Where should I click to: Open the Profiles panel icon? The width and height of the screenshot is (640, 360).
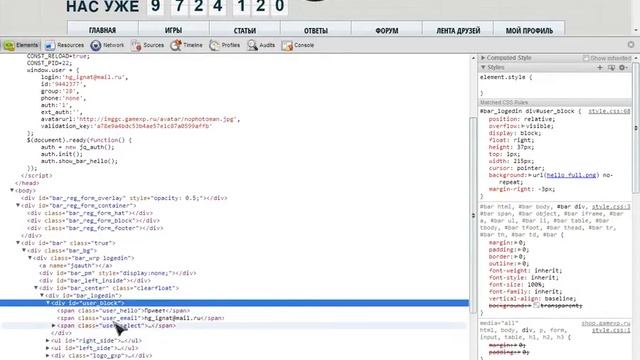(214, 45)
